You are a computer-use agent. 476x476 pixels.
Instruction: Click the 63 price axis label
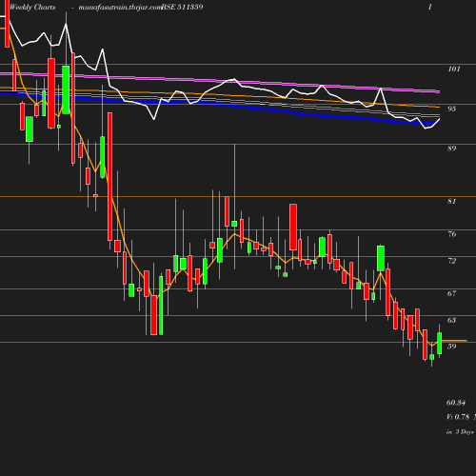452,320
